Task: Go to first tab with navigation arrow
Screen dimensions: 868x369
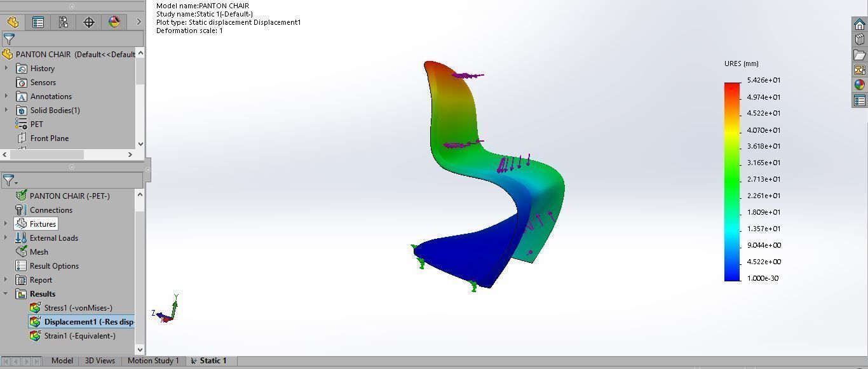Action: [6, 361]
